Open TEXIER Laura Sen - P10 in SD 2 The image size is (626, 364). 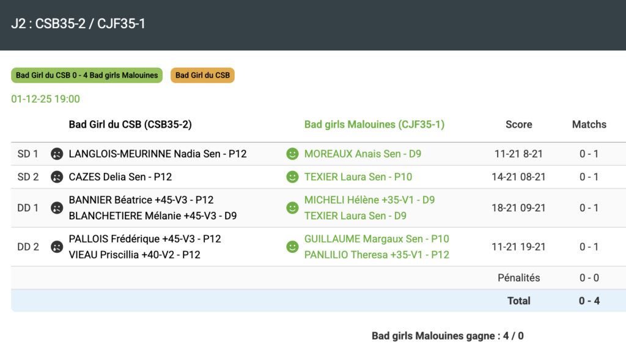point(358,177)
